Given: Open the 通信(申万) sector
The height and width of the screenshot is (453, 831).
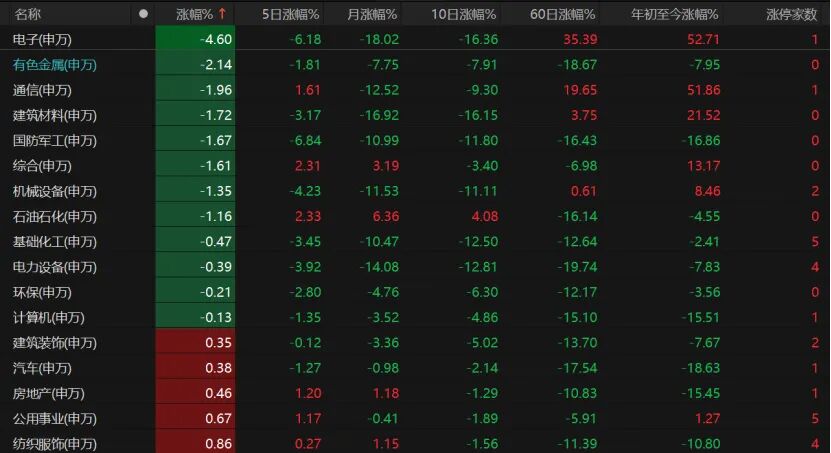Looking at the screenshot, I should click(42, 90).
